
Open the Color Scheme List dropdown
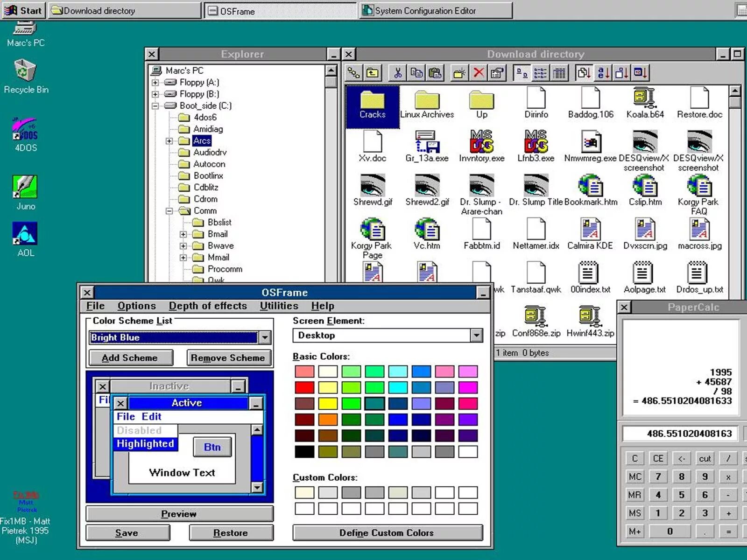264,337
